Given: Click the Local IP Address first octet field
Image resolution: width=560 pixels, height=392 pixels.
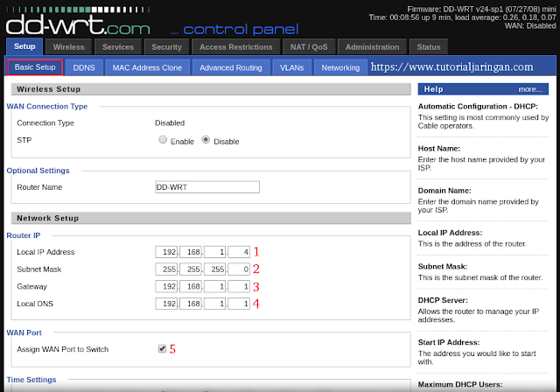Looking at the screenshot, I should (166, 252).
